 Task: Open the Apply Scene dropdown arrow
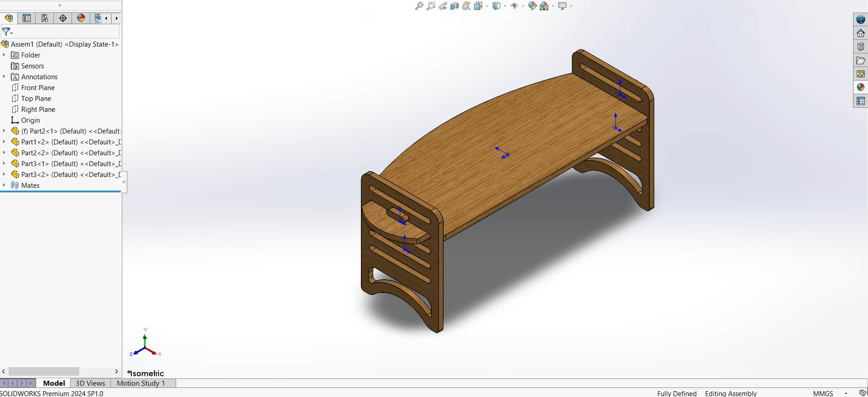point(553,6)
